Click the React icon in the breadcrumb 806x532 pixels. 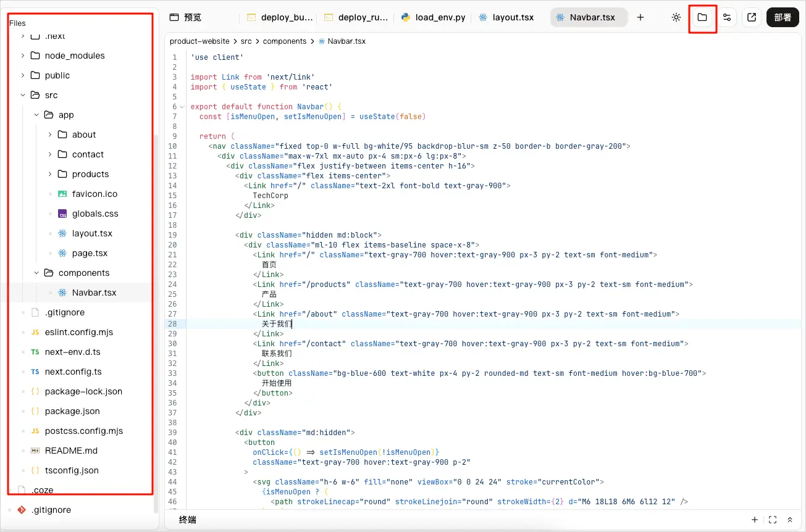click(322, 41)
